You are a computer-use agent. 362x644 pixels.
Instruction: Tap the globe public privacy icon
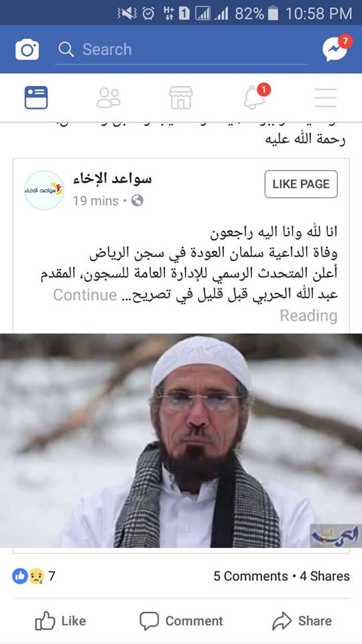(137, 201)
